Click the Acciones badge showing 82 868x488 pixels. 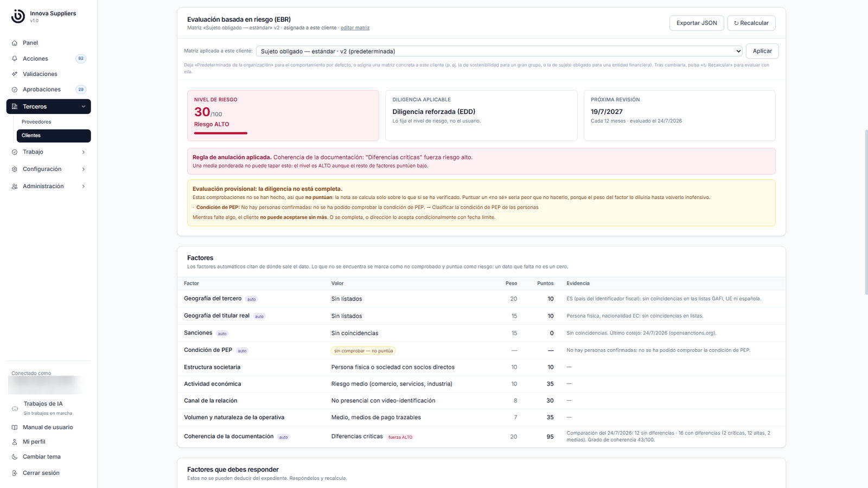tap(81, 59)
